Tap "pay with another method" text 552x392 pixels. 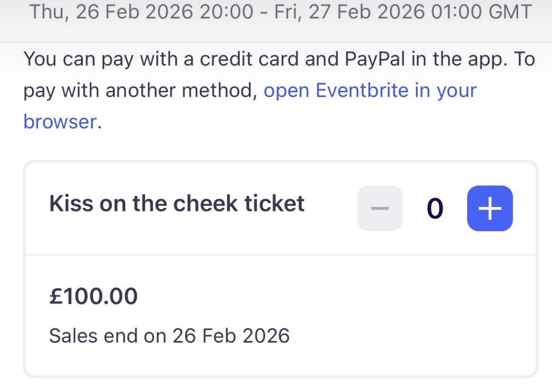pyautogui.click(x=140, y=91)
